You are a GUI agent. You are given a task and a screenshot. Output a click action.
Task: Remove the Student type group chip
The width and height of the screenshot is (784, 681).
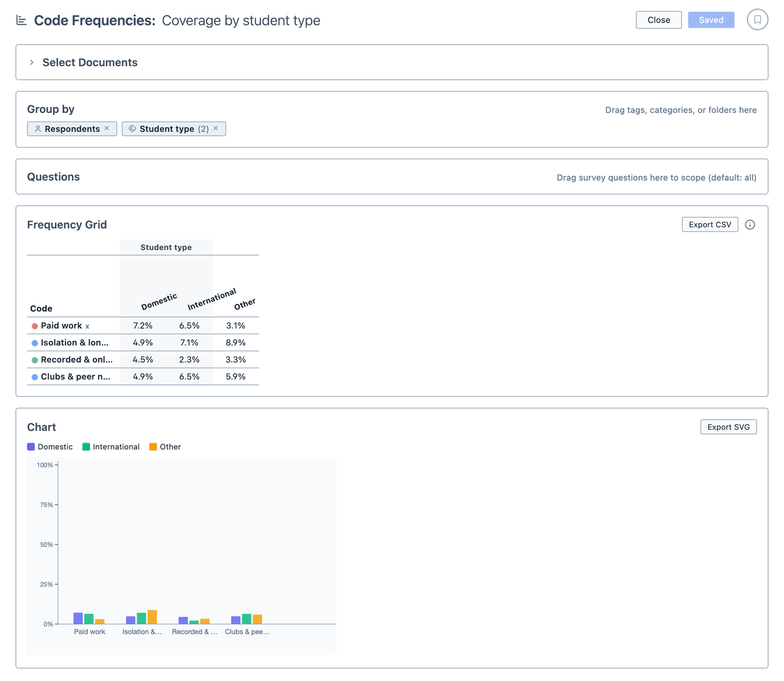[x=216, y=129]
